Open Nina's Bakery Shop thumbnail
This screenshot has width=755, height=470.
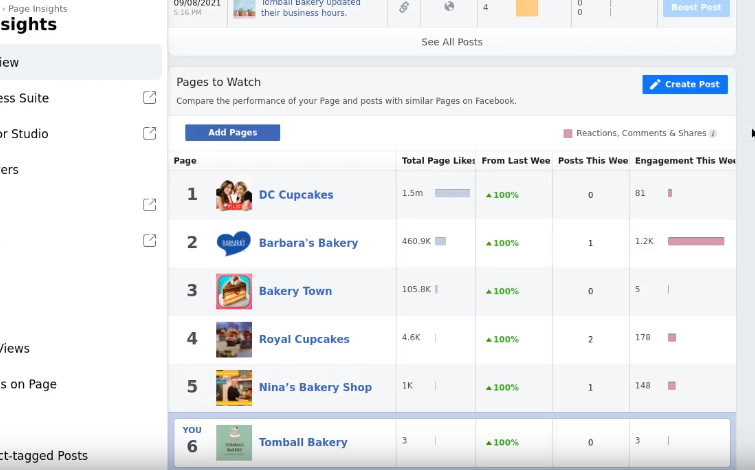pyautogui.click(x=234, y=388)
